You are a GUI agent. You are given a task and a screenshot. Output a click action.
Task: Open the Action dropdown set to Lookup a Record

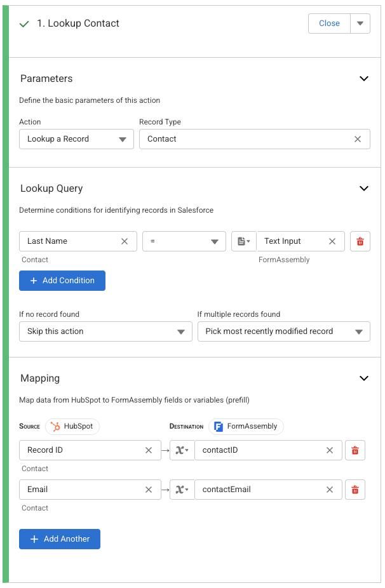click(76, 139)
